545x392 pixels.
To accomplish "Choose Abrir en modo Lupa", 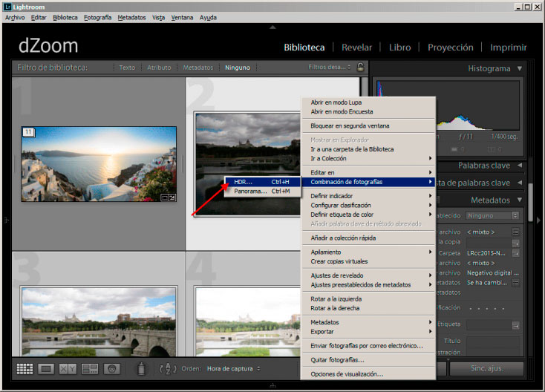I will pos(368,102).
